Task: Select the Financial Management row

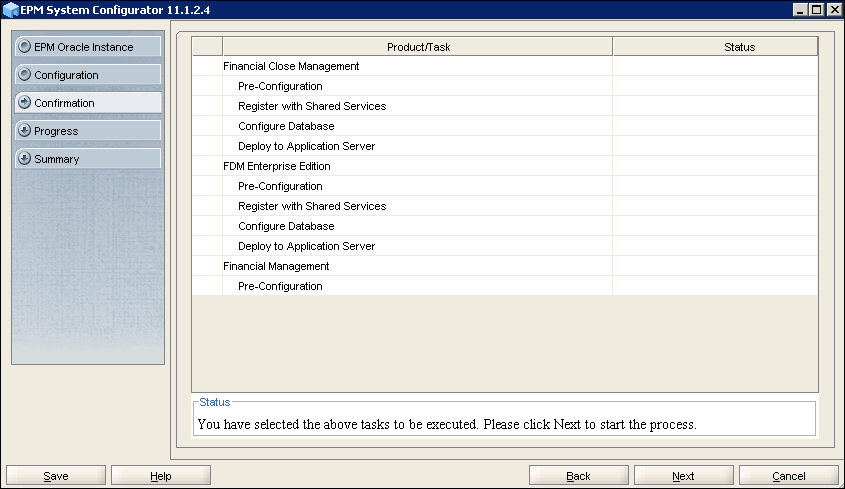Action: pyautogui.click(x=276, y=266)
